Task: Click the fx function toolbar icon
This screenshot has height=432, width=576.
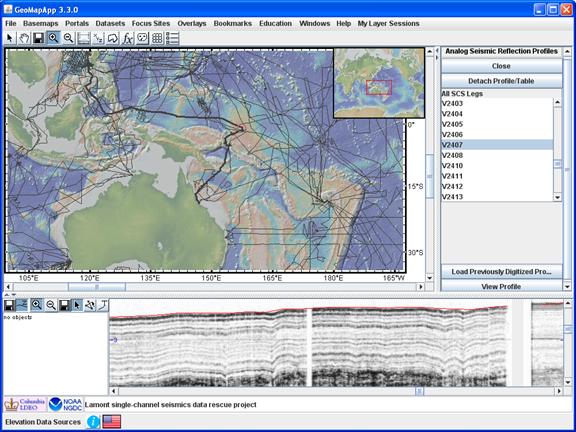Action: click(x=127, y=38)
